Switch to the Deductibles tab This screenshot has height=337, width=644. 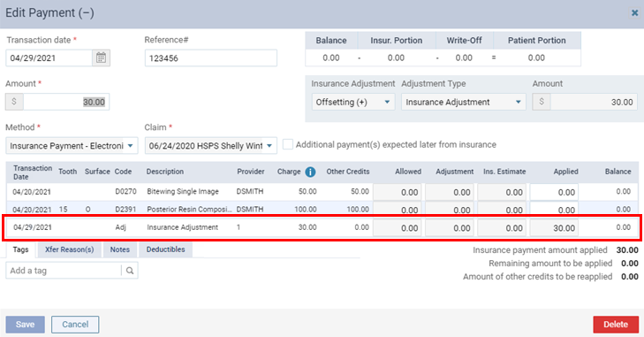click(x=165, y=249)
